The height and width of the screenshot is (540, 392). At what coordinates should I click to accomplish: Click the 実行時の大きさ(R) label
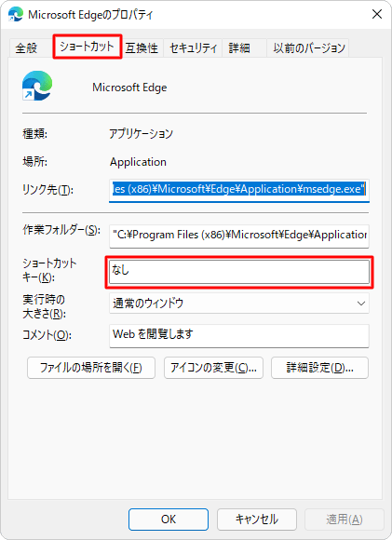(44, 306)
